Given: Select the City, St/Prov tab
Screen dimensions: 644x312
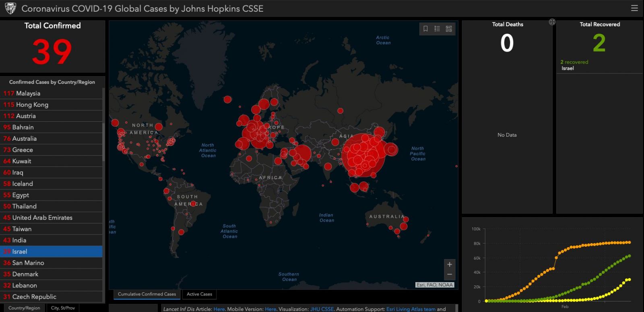Looking at the screenshot, I should coord(63,308).
